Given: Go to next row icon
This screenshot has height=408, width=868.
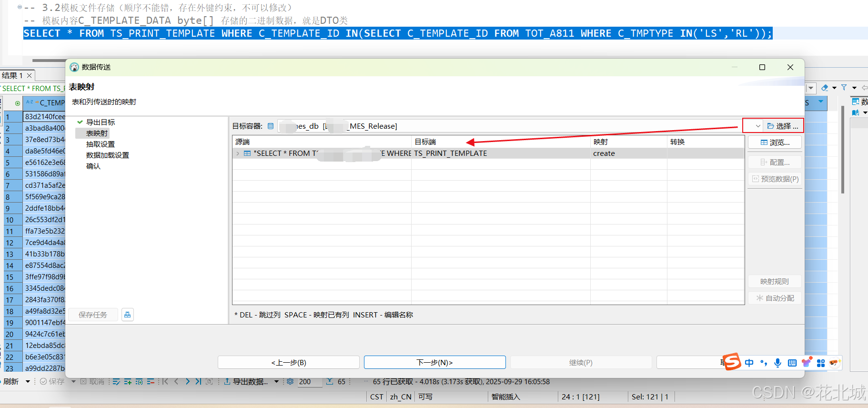Looking at the screenshot, I should [188, 381].
